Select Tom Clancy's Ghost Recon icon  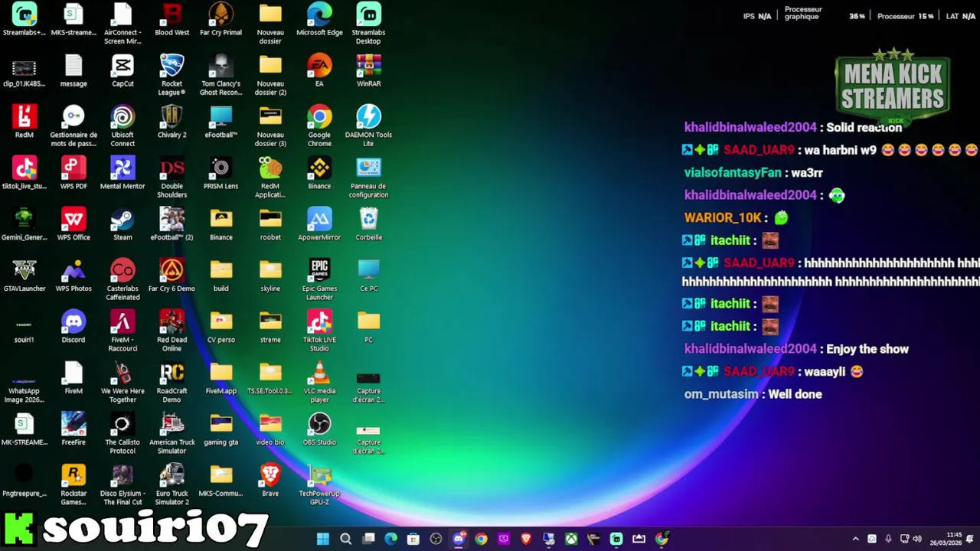(220, 75)
